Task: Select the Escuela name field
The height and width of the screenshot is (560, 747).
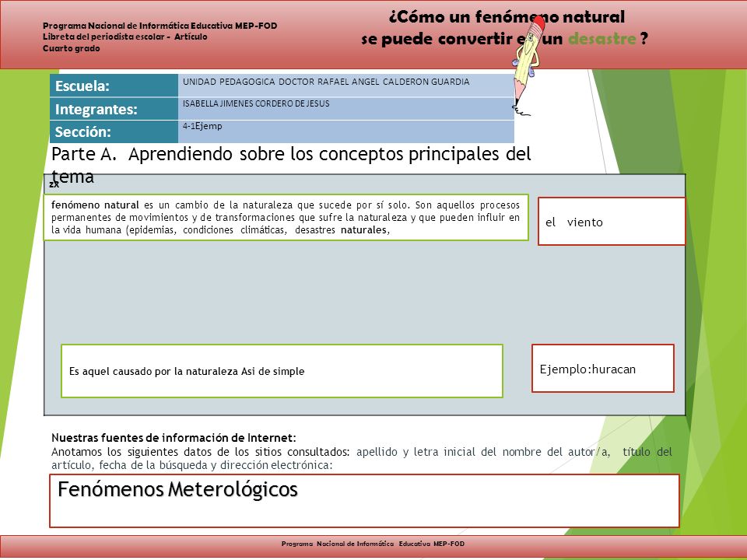Action: [345, 86]
